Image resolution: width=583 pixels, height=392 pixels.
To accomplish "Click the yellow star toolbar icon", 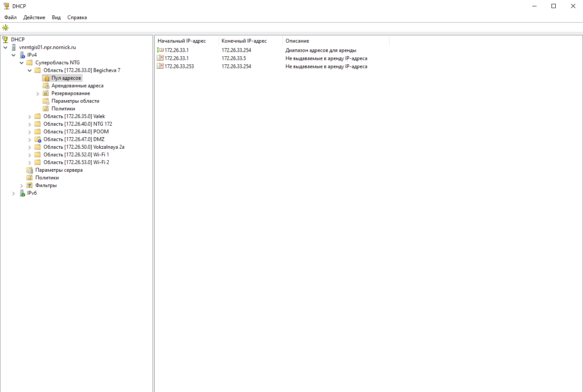I will tap(5, 28).
